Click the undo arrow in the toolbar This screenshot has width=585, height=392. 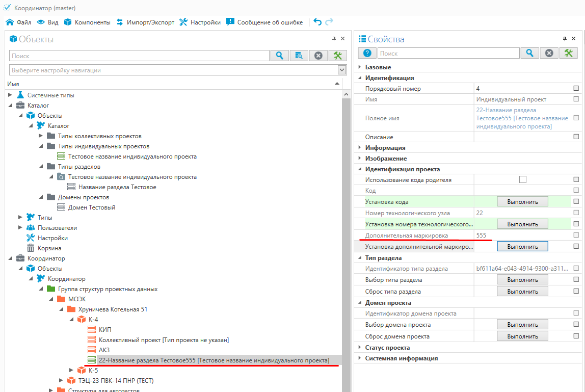pyautogui.click(x=317, y=22)
